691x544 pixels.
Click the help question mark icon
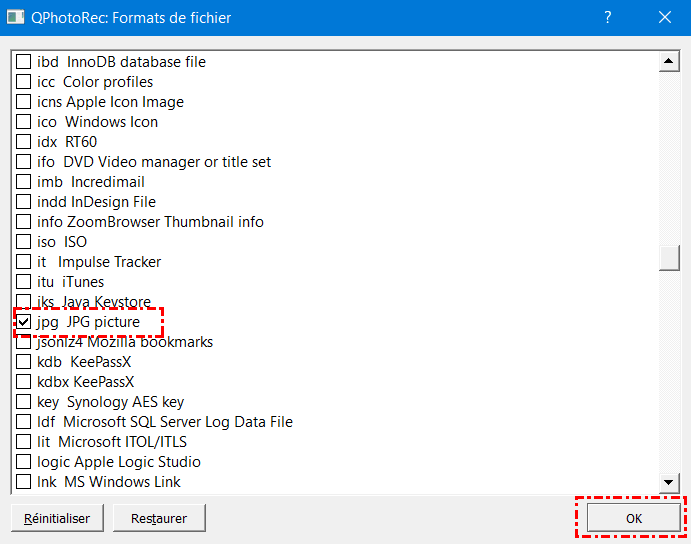(609, 17)
